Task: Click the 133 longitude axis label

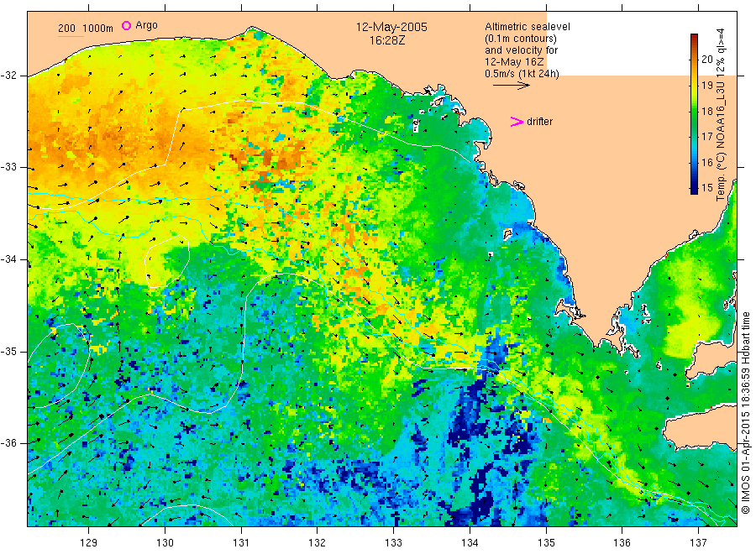Action: click(393, 543)
